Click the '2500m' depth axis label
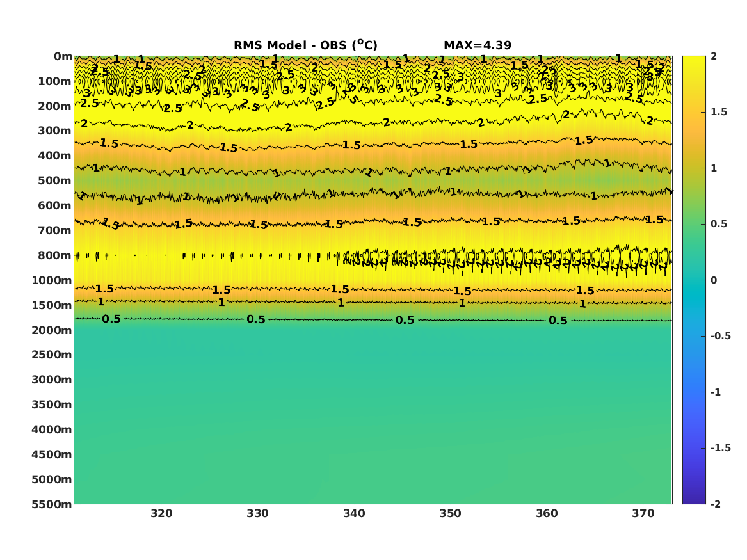Image resolution: width=747 pixels, height=560 pixels. point(52,355)
